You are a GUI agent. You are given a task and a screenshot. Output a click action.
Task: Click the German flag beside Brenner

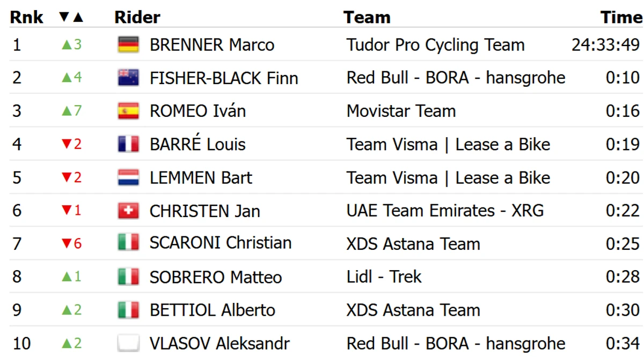[x=128, y=44]
